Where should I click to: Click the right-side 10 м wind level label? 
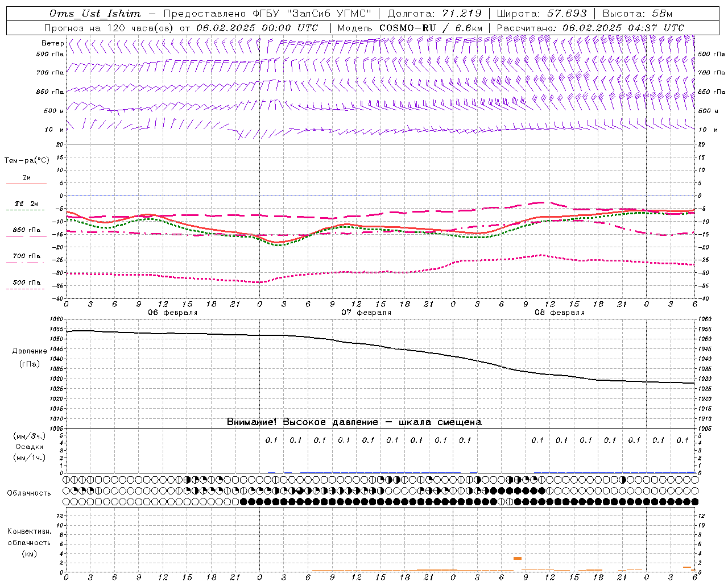point(708,130)
